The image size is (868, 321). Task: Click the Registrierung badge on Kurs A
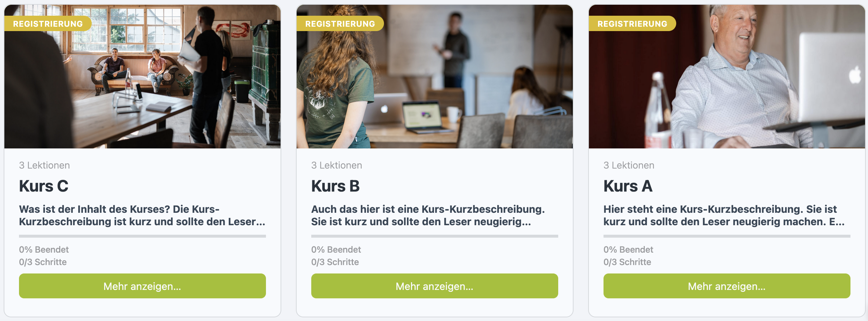click(632, 24)
